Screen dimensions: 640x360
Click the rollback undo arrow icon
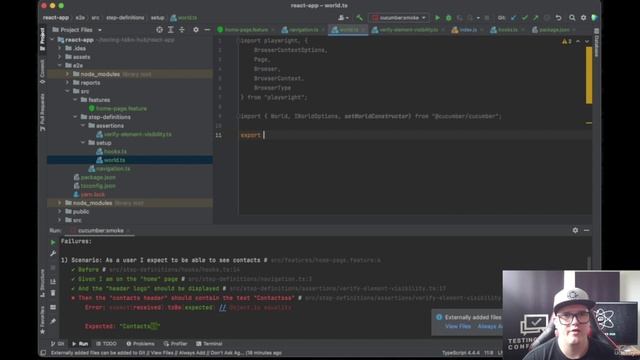[x=558, y=18]
